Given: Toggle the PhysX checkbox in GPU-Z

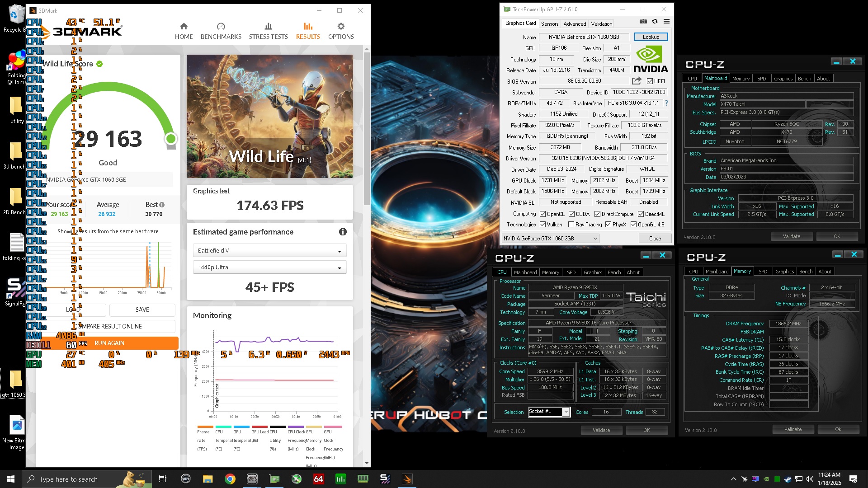Looking at the screenshot, I should 608,224.
